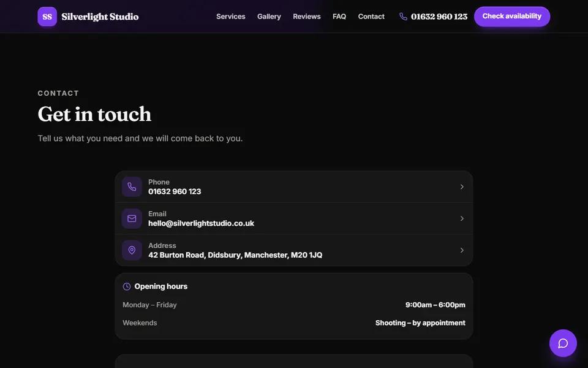This screenshot has height=368, width=588.
Task: Click the phone icon in the header
Action: tap(403, 17)
